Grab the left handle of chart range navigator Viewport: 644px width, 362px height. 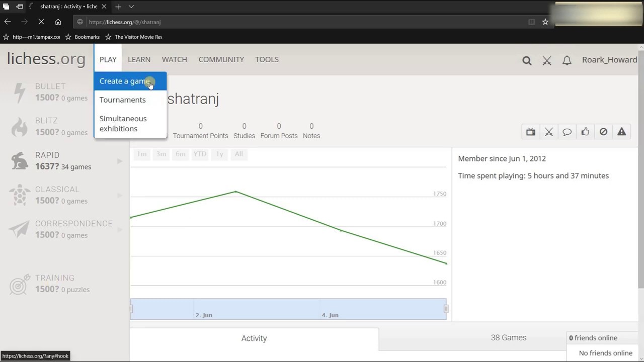click(131, 309)
